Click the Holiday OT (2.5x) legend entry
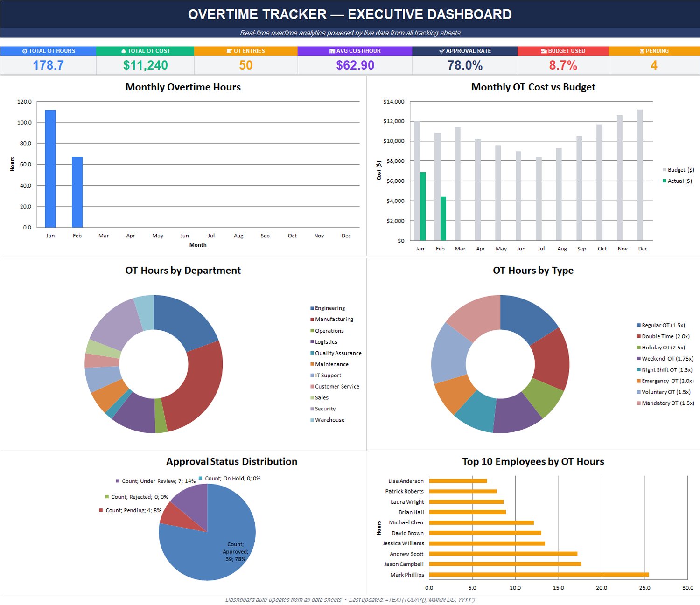The height and width of the screenshot is (605, 700). point(661,348)
